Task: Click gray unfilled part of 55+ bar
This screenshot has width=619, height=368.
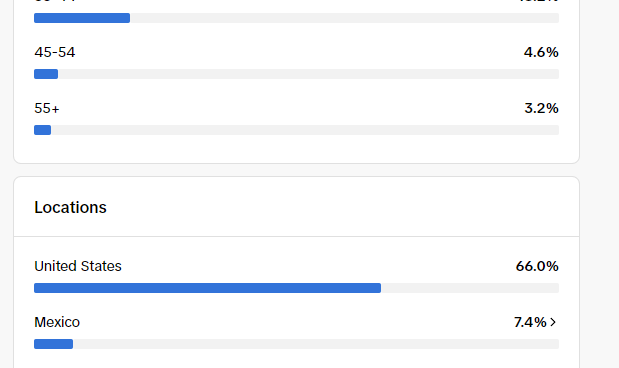Action: (x=305, y=130)
